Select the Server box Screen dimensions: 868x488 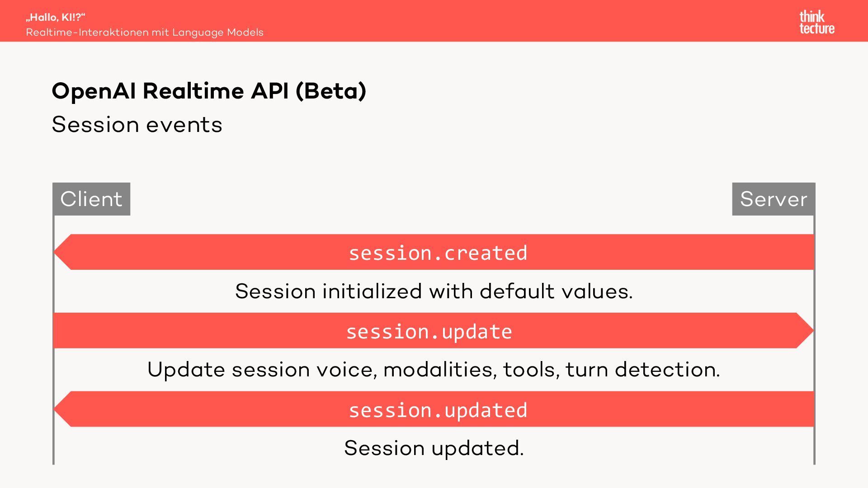(x=774, y=199)
